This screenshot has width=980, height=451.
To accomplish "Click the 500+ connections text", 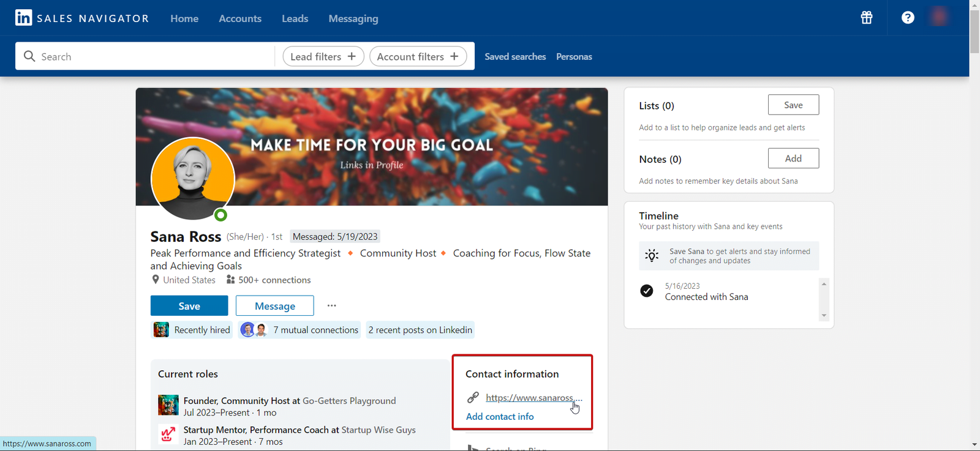I will tap(274, 280).
